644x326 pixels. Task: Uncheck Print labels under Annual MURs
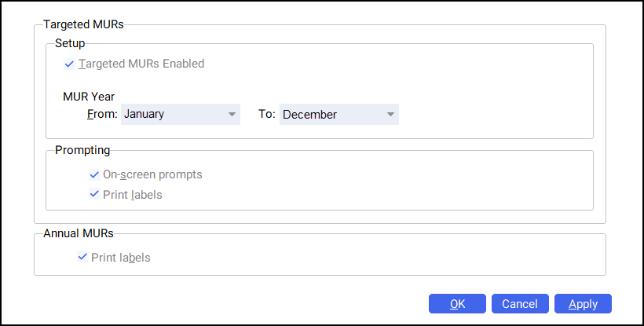(82, 257)
